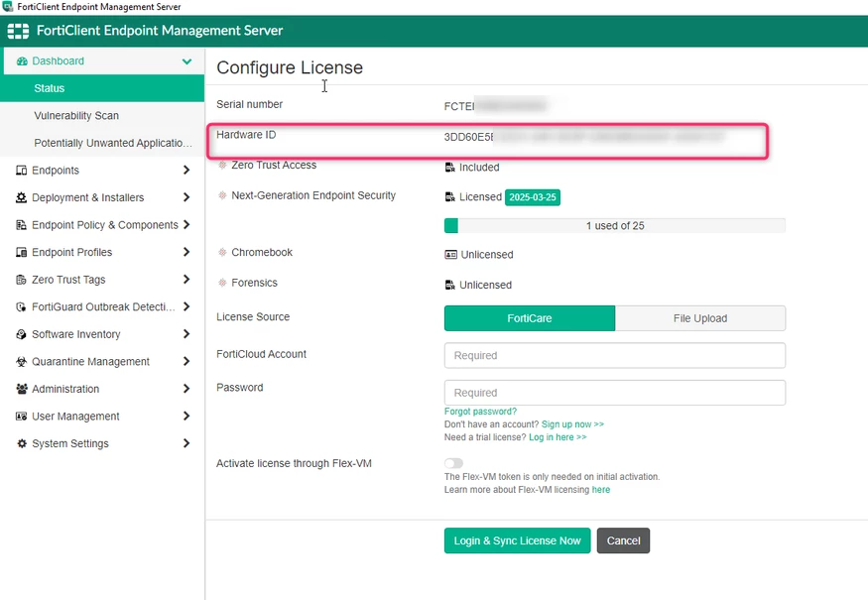This screenshot has width=868, height=600.
Task: Expand the Endpoint Policy & Components arrow
Action: (x=186, y=224)
